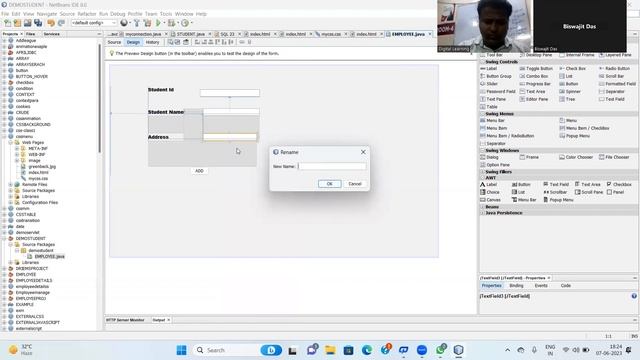Select the File Chooser palette component
Image resolution: width=640 pixels, height=360 pixels.
click(614, 157)
